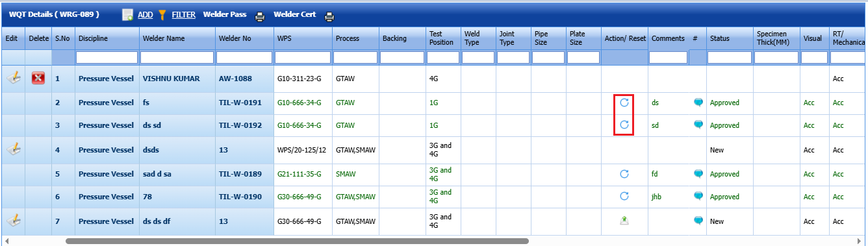Focus the Specimen Thick filter box
This screenshot has height=246, width=868.
point(776,58)
